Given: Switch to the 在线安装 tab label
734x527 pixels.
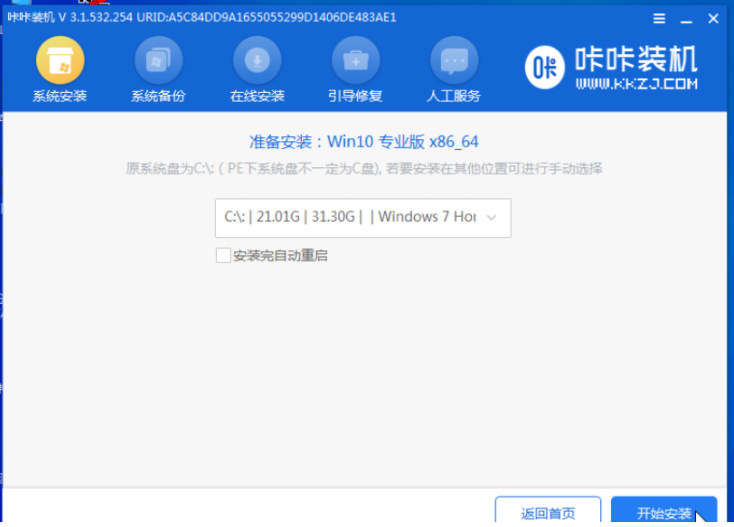Looking at the screenshot, I should pos(257,96).
